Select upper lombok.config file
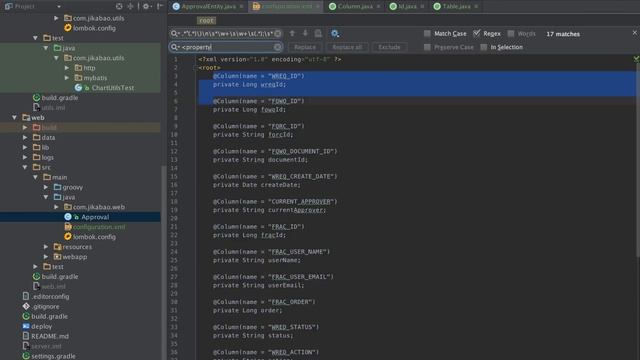This screenshot has height=360, width=640. click(90, 28)
